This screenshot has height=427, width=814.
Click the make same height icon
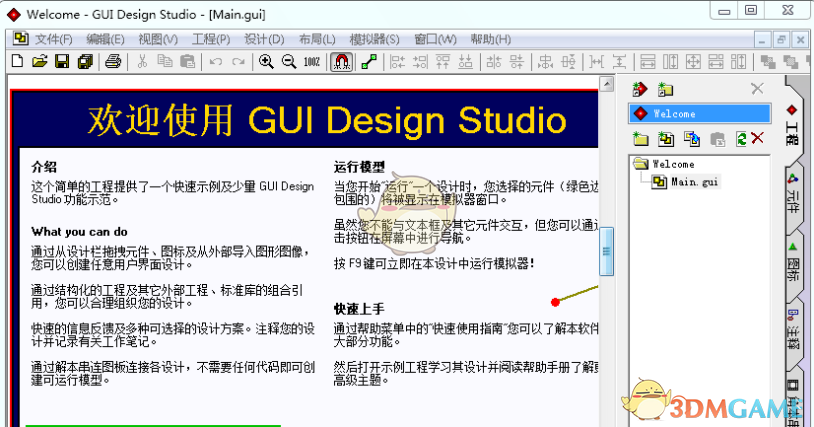tap(670, 62)
